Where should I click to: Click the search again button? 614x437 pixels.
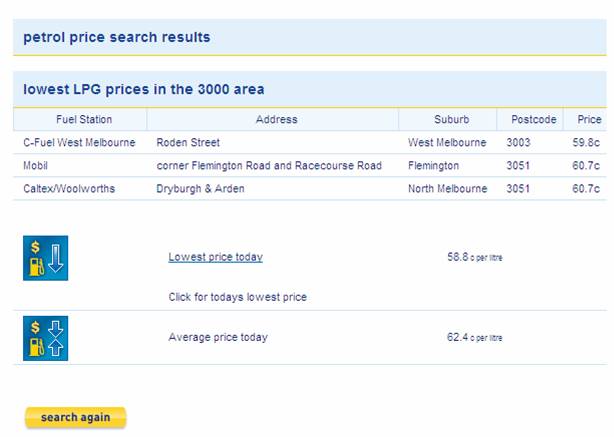[x=76, y=417]
